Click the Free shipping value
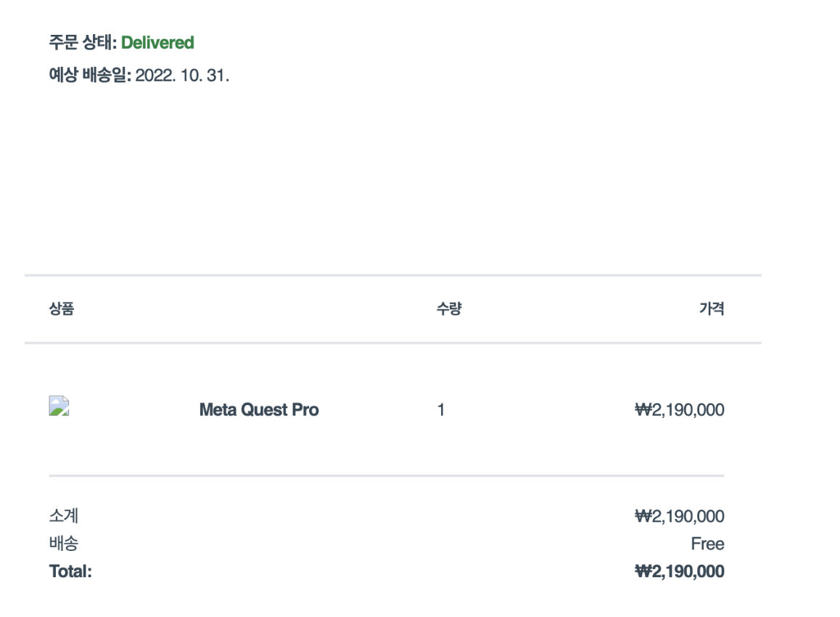 point(707,544)
